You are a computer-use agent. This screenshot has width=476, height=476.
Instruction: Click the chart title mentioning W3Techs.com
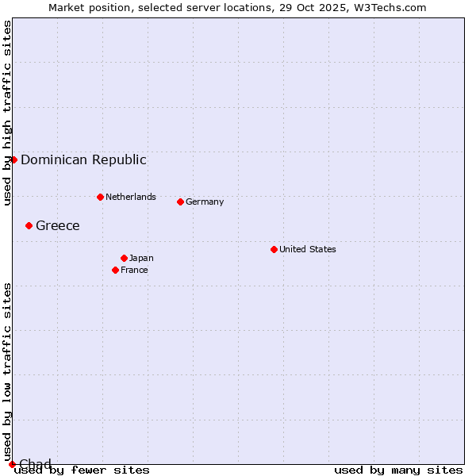point(237,8)
